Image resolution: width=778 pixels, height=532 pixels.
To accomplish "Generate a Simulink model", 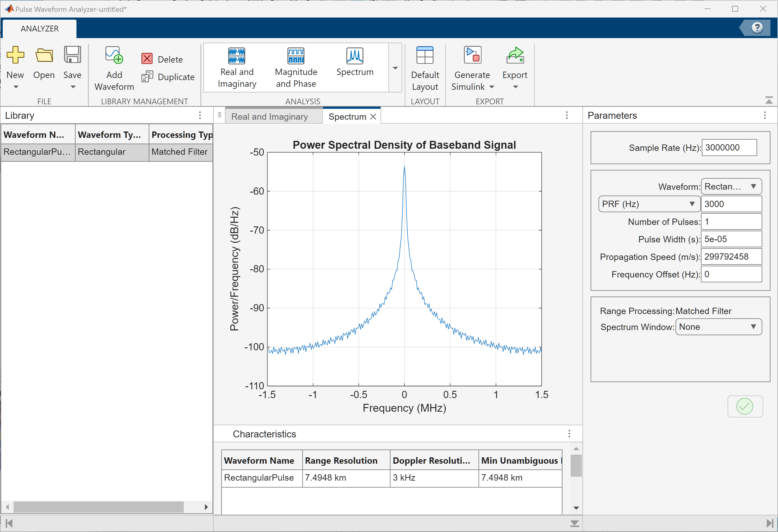I will pyautogui.click(x=472, y=67).
